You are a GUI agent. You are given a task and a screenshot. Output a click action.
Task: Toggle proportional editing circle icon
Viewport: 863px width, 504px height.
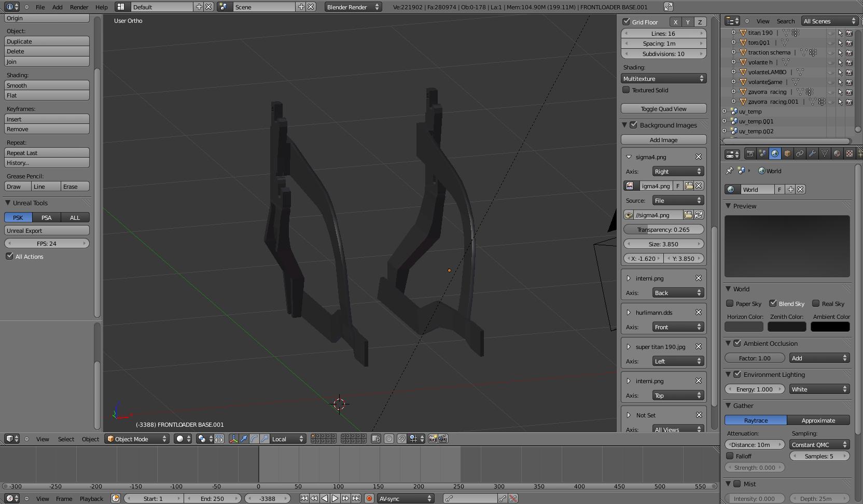coord(389,439)
